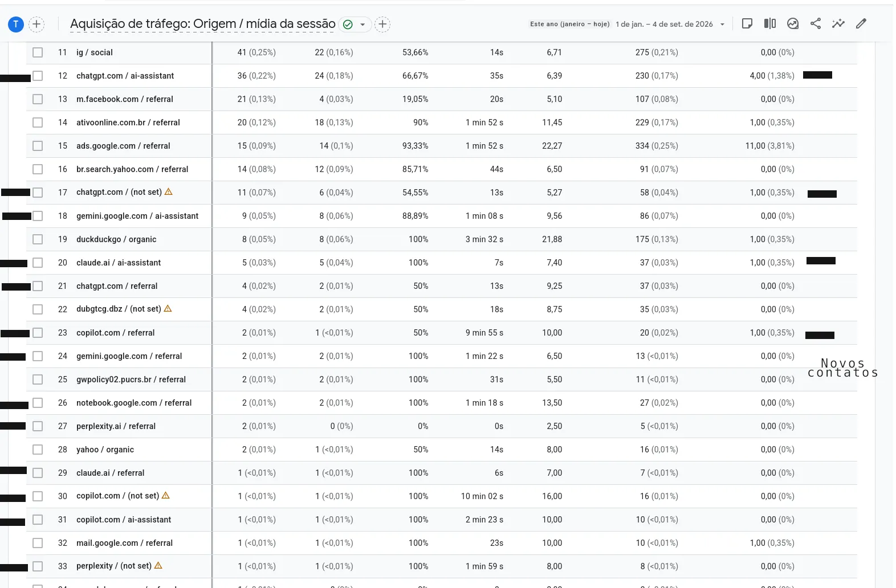Select the duckduckgo / organic row checkbox
The height and width of the screenshot is (588, 896).
[x=38, y=239]
